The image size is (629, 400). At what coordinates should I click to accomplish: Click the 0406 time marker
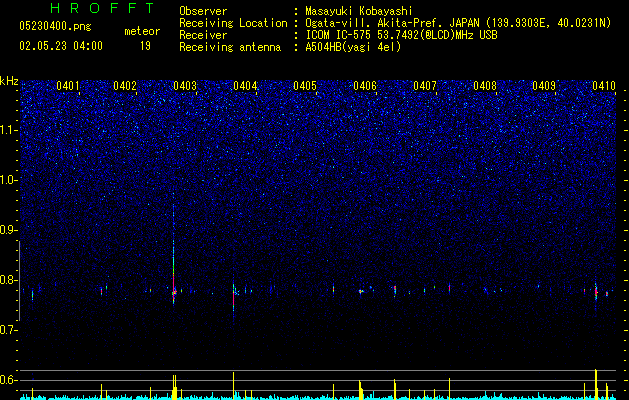point(365,86)
